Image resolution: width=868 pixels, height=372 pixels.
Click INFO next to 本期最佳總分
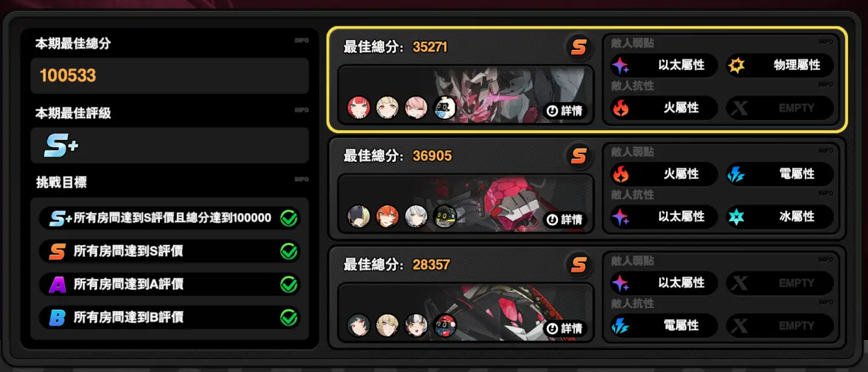click(302, 40)
